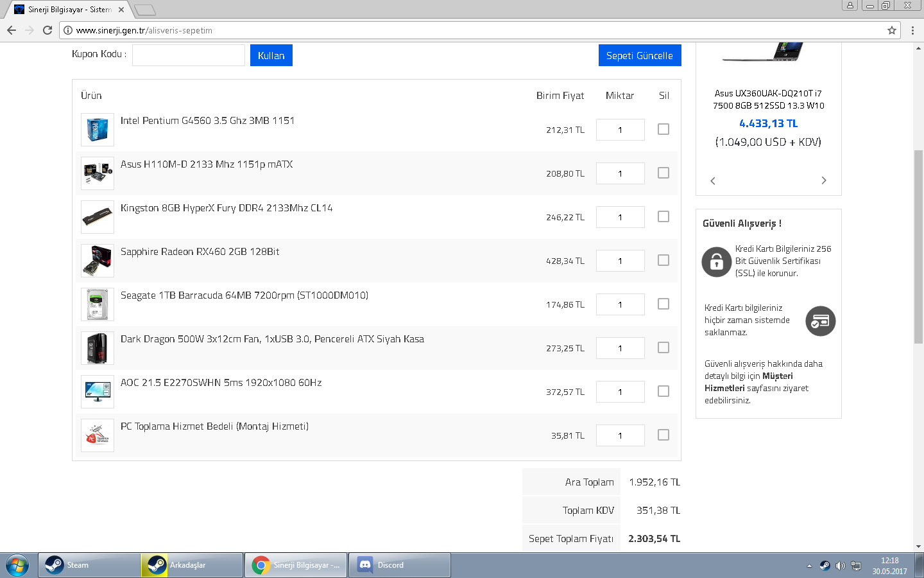This screenshot has height=578, width=924.
Task: Open the network icon in system tray
Action: 856,566
